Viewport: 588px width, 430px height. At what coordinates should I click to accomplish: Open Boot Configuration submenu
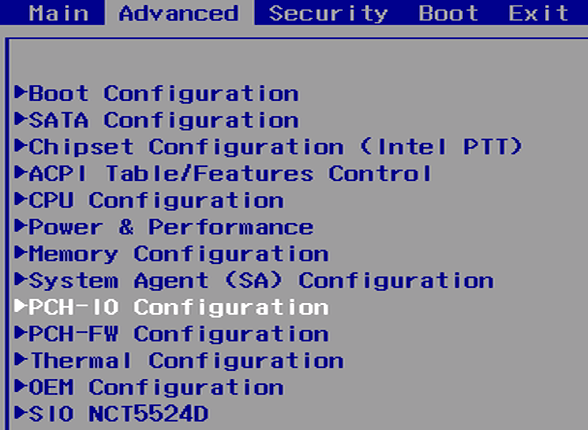pos(157,93)
